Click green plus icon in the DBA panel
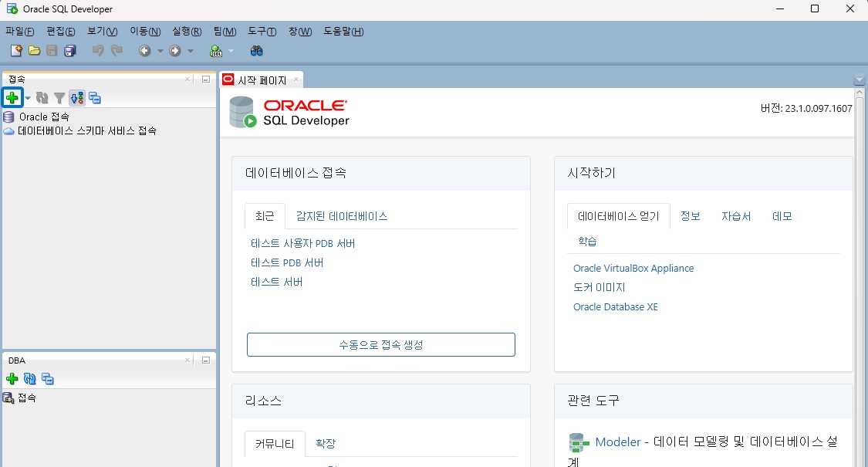 12,379
